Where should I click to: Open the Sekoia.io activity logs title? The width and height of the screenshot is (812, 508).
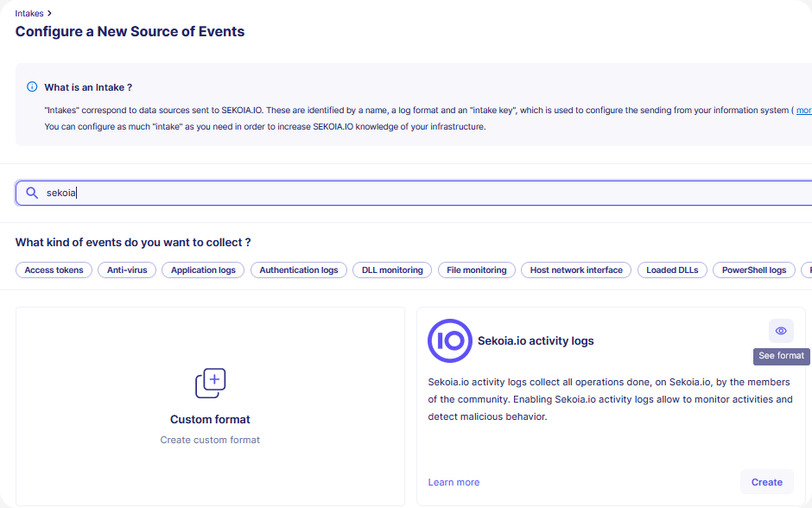tap(536, 341)
